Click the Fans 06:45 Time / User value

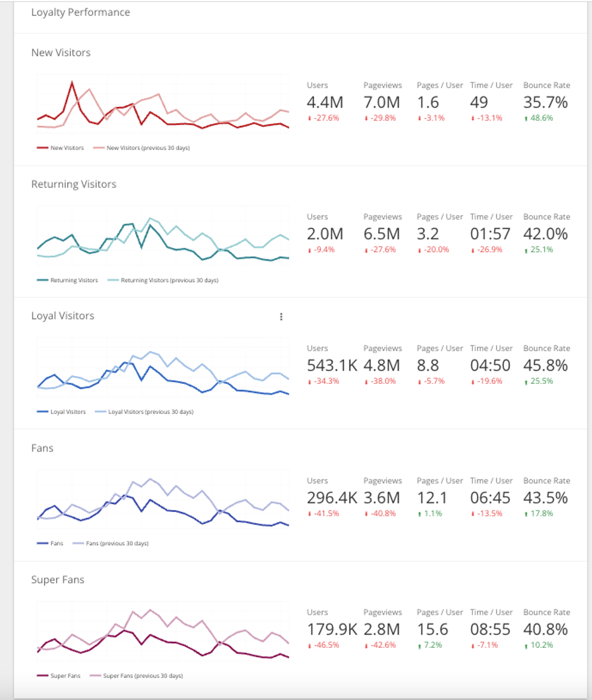coord(490,498)
